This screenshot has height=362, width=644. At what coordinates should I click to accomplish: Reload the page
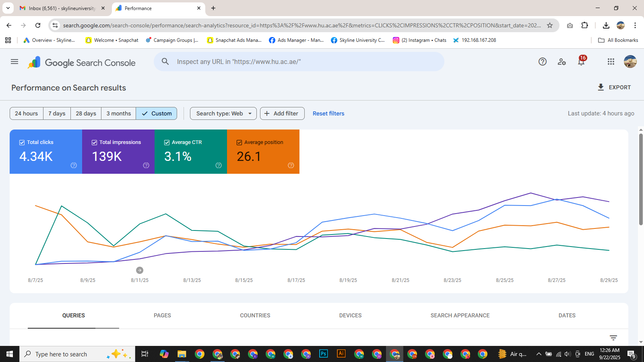coord(38,25)
